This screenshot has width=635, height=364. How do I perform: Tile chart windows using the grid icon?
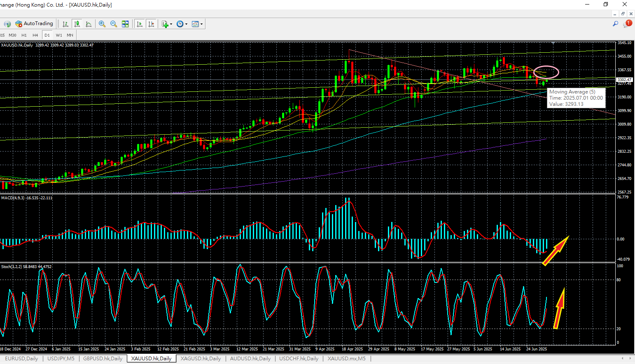coord(125,24)
